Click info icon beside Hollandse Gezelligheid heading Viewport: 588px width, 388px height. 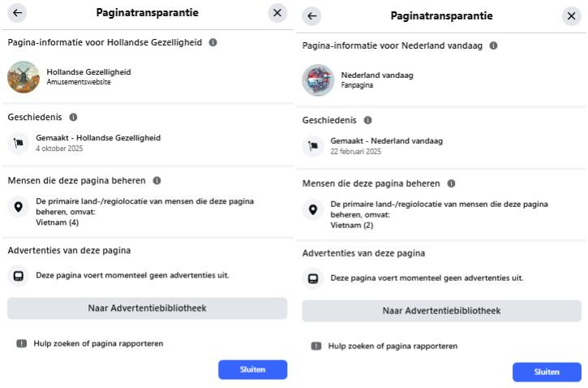pos(213,42)
